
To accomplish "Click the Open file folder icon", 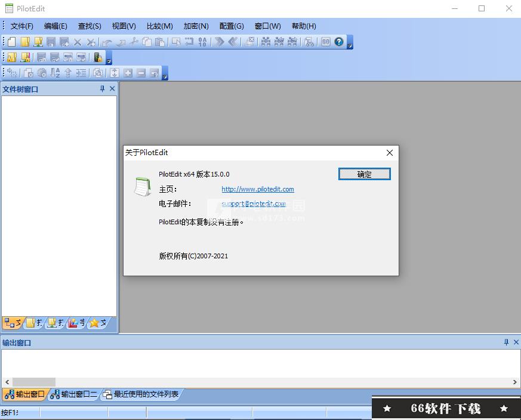I will 25,42.
